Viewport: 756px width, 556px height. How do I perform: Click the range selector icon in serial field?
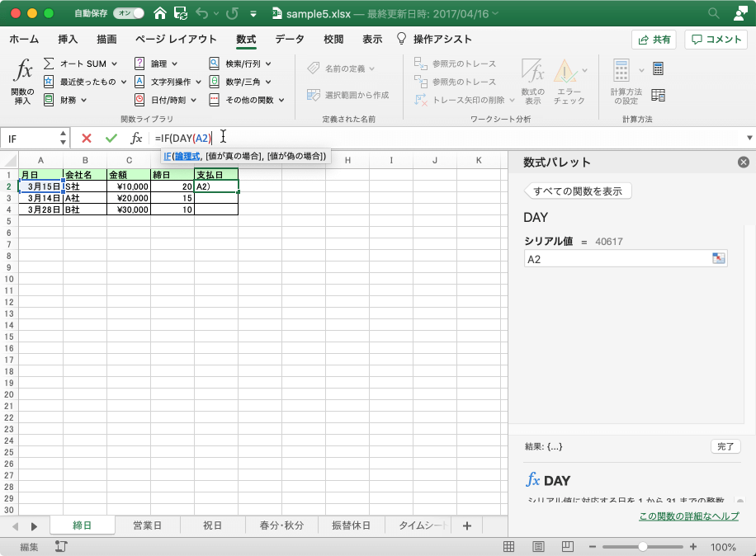pos(719,259)
